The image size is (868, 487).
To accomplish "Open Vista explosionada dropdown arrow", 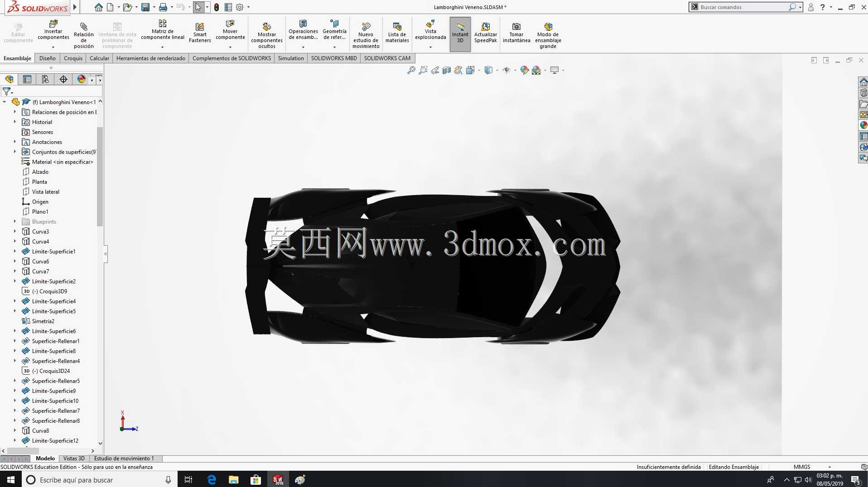I will click(x=430, y=47).
